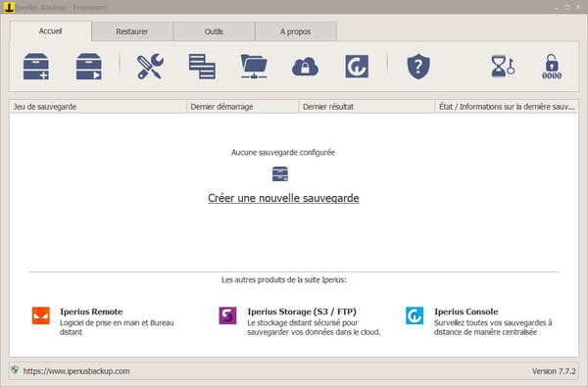Click the orange Iperius Remote logo

tap(41, 315)
